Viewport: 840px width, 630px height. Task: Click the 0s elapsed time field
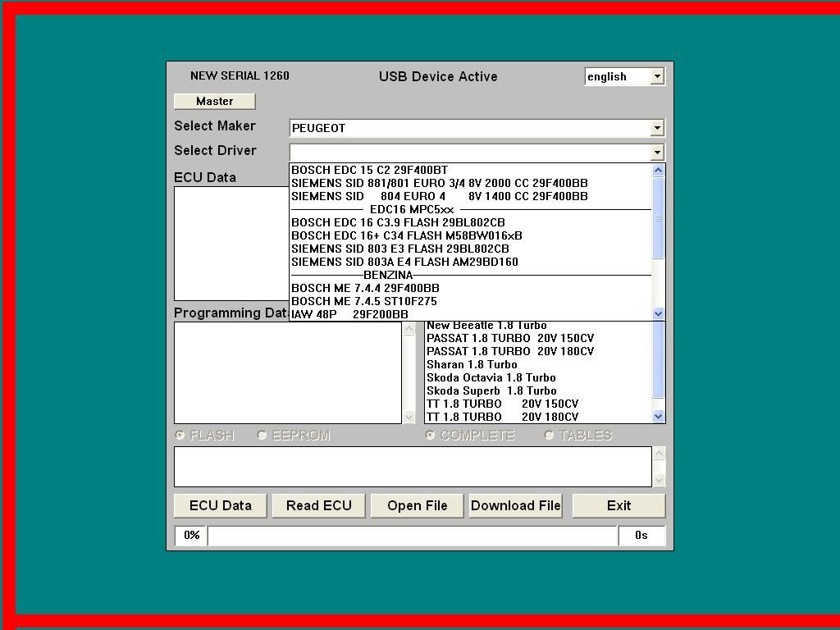point(641,535)
